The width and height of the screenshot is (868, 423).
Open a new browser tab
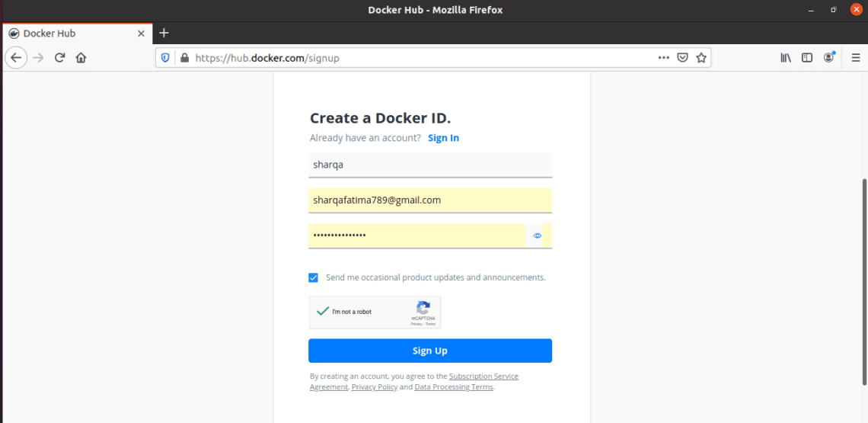coord(163,34)
